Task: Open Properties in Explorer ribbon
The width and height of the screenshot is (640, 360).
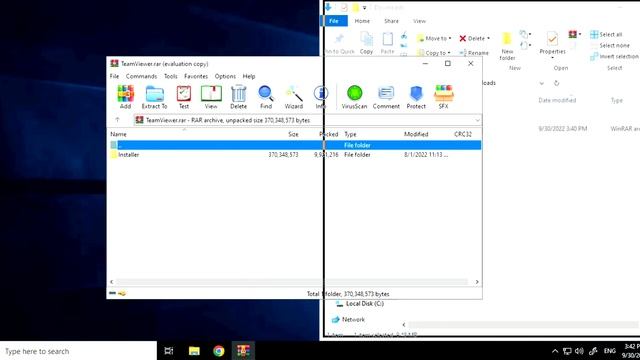Action: pos(552,45)
